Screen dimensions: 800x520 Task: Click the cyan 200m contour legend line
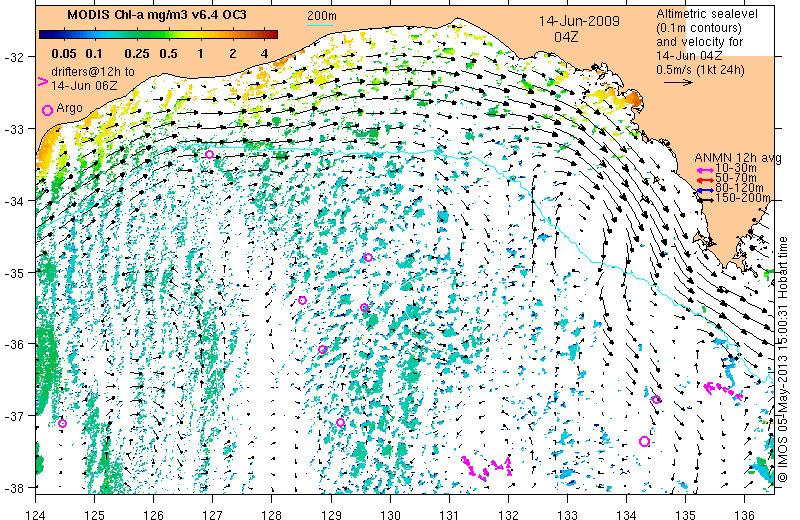coord(320,25)
